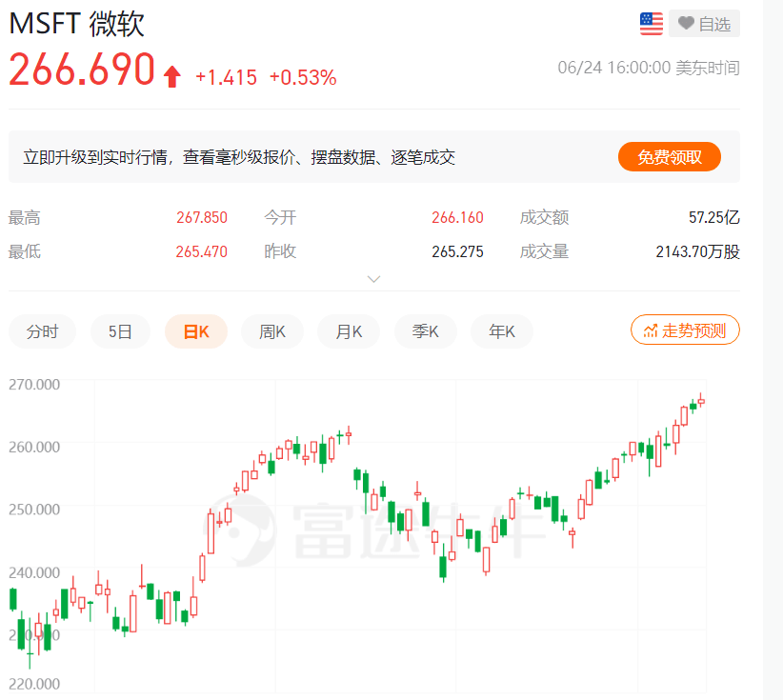Select the 周K weekly candlestick tab
Viewport: 783px width, 700px height.
272,331
